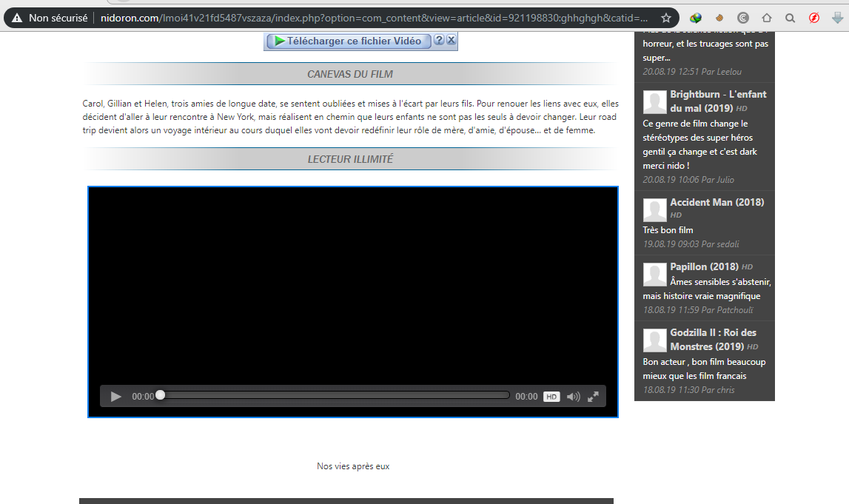Toggle fullscreen on the video player

pyautogui.click(x=593, y=396)
